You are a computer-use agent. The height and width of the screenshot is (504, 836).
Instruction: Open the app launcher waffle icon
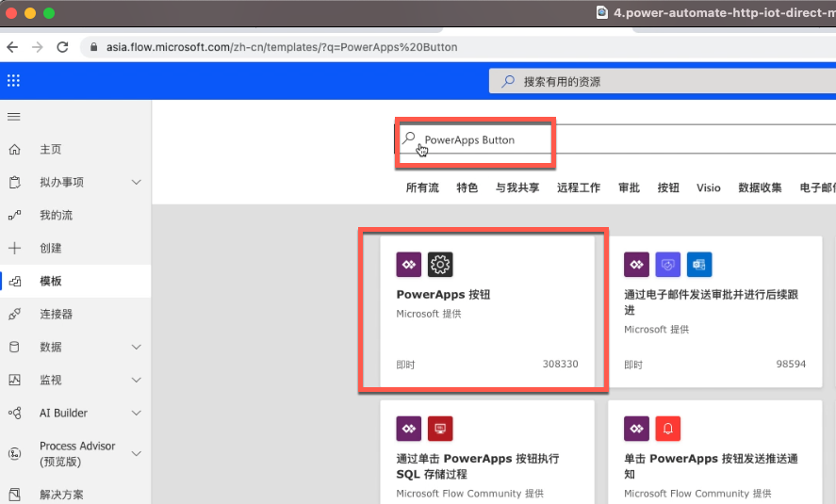click(x=13, y=81)
